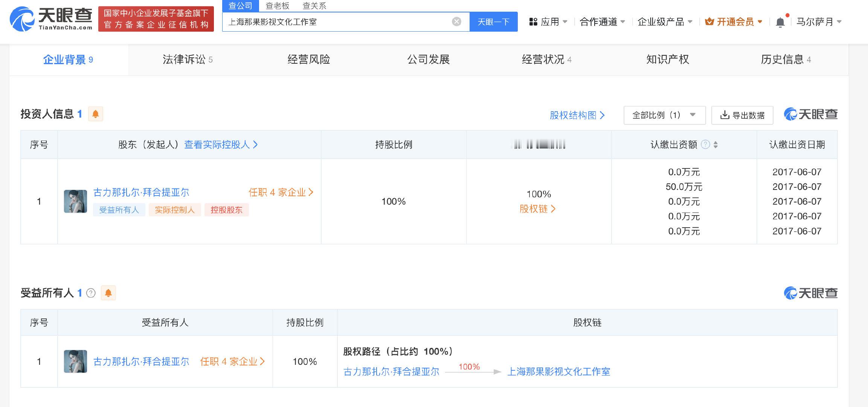Viewport: 868px width, 407px height.
Task: Sort by 认缴出资额 using the sort arrows
Action: click(715, 145)
